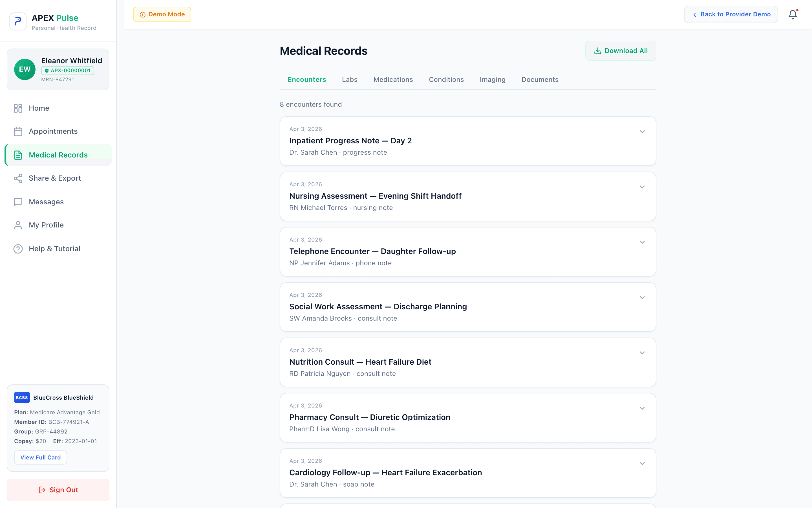Screen dimensions: 812x508
Task: Click the APEX Pulse logo icon
Action: click(x=18, y=21)
